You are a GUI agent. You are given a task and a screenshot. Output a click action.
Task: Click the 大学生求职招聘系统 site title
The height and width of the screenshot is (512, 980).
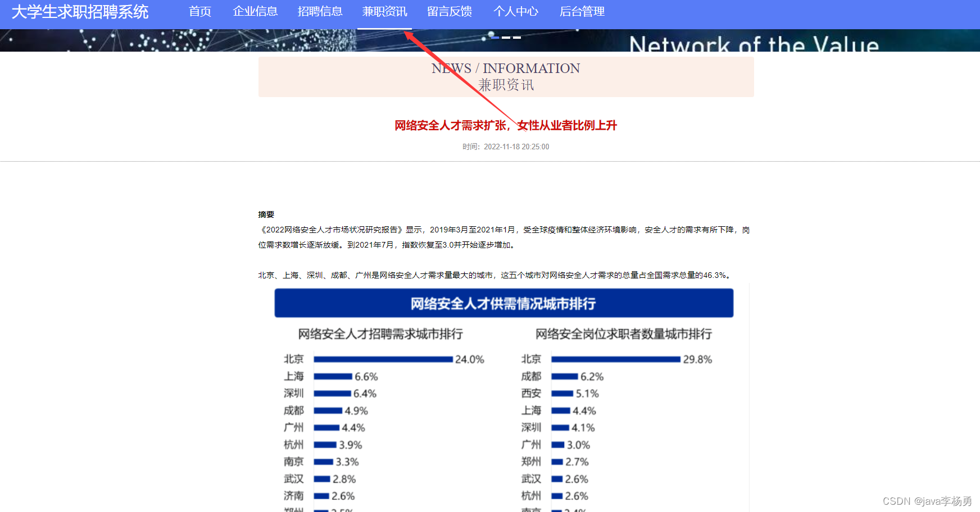point(80,12)
